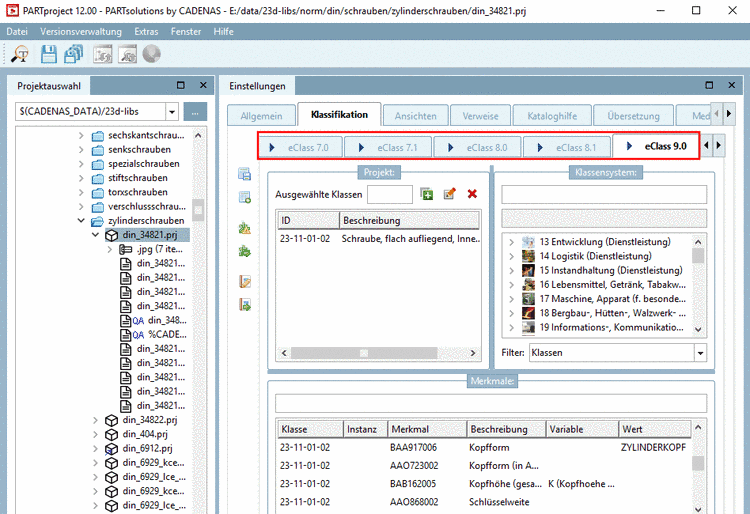Expand the torxschrauben folder
This screenshot has width=750, height=514.
pyautogui.click(x=81, y=193)
